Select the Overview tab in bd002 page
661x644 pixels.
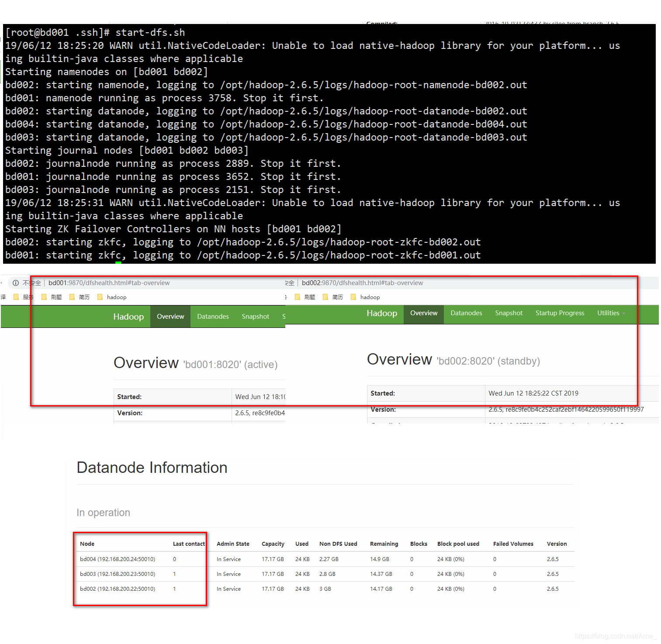tap(424, 313)
